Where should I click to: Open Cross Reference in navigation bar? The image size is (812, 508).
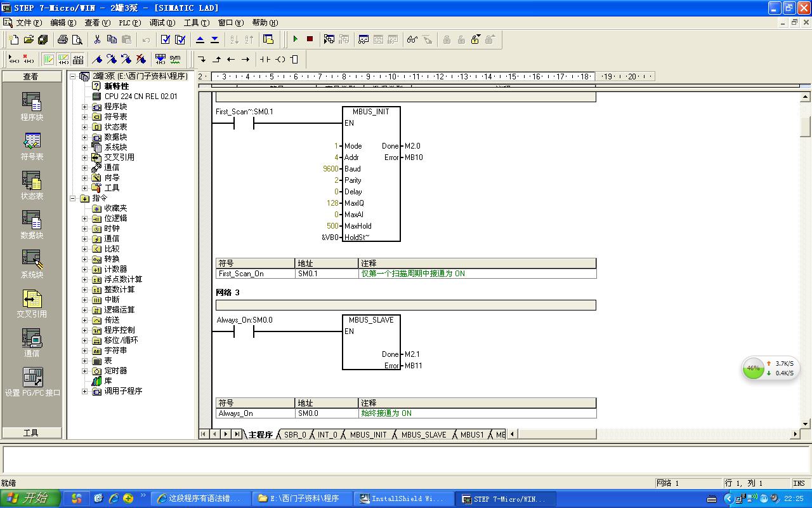[32, 304]
